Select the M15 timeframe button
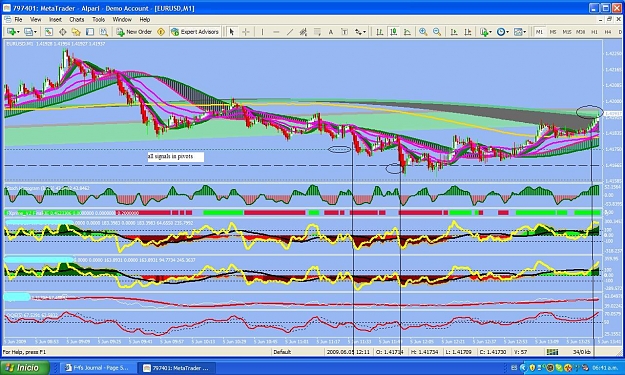625x375 pixels. point(567,32)
